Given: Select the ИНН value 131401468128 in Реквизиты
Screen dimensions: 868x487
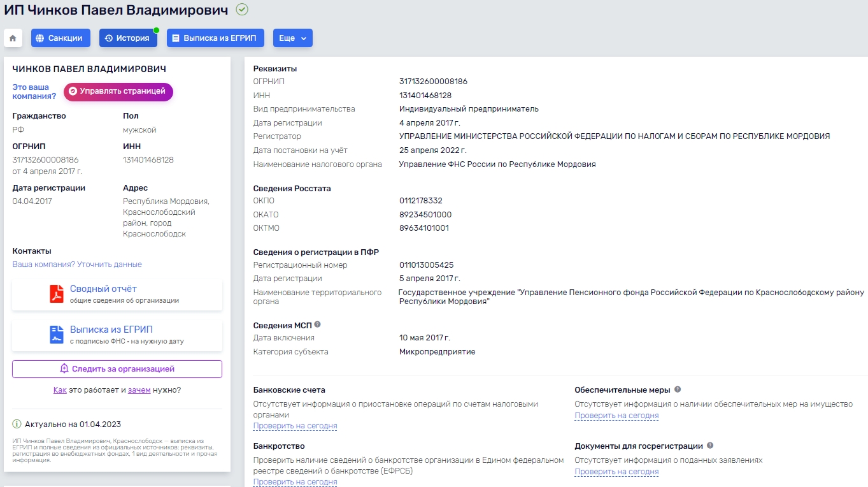Looking at the screenshot, I should [x=425, y=96].
